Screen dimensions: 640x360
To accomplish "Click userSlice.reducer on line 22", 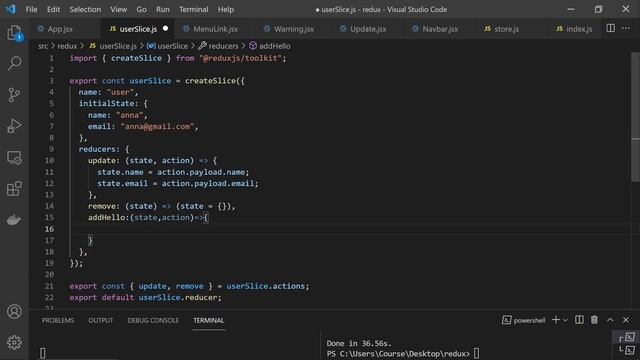I will click(x=178, y=298).
